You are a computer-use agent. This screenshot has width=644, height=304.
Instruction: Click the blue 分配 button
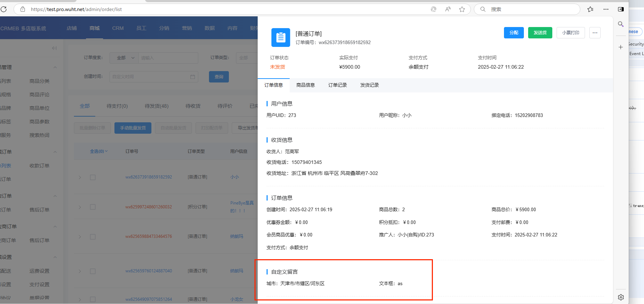[x=514, y=33]
